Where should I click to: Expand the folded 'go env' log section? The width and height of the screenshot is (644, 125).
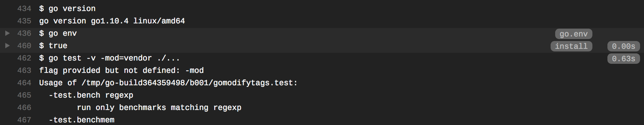8,33
